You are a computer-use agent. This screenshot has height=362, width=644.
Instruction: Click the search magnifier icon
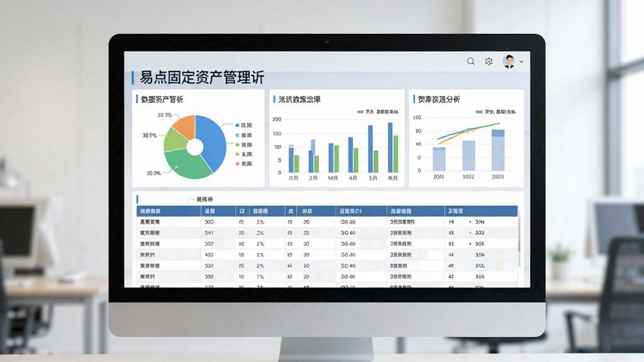coord(470,62)
